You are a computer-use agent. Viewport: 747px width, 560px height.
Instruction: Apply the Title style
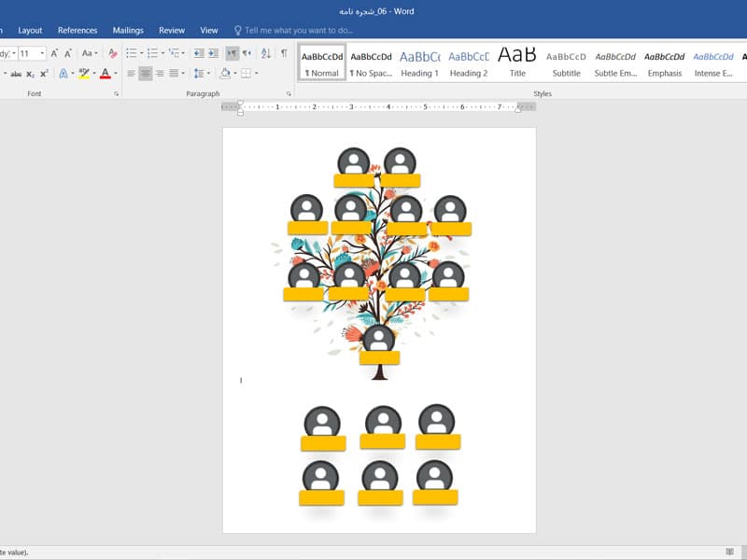tap(517, 63)
